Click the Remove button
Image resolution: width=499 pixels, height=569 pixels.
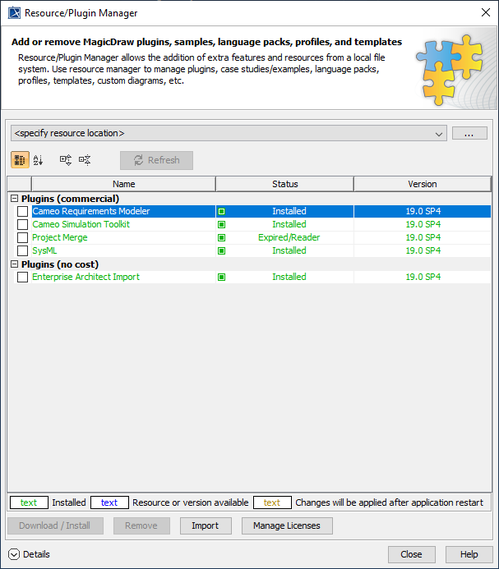pyautogui.click(x=142, y=525)
